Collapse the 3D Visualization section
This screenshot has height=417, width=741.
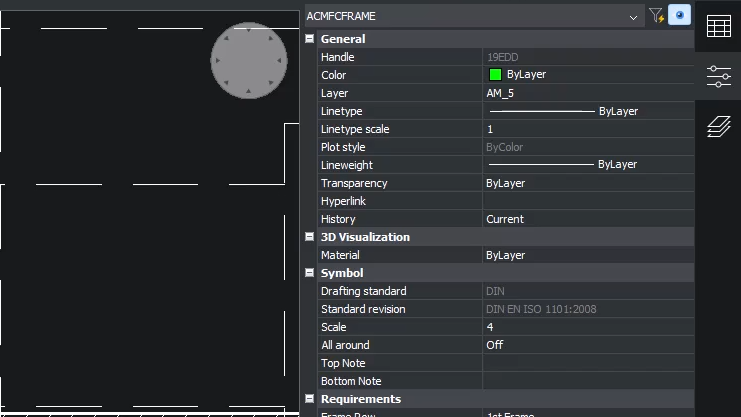click(310, 237)
